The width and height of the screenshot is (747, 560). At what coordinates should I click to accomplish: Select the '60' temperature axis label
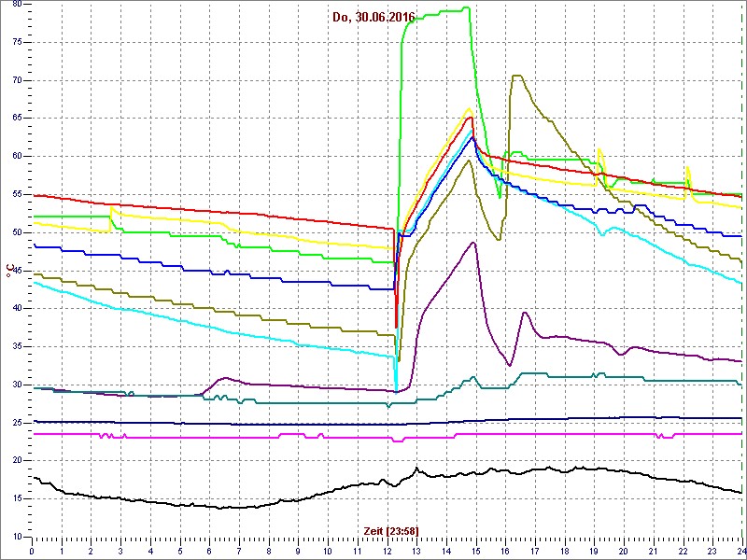(17, 157)
